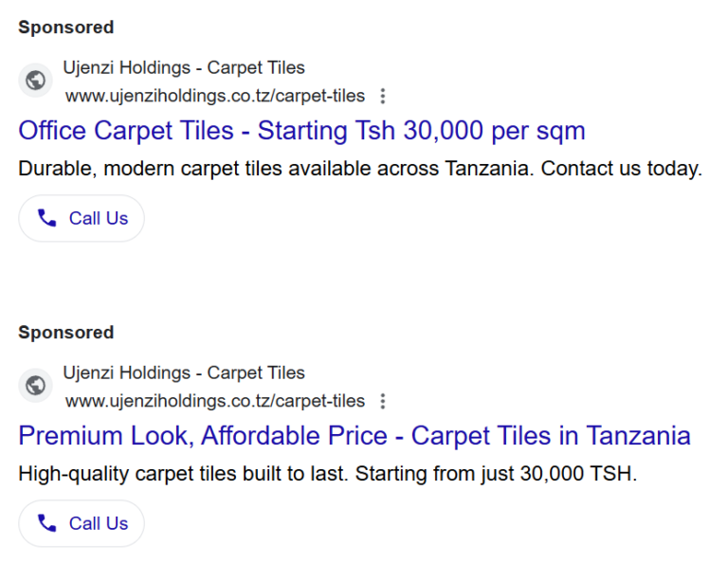
Task: Click the globe favicon of the second ad
Action: (36, 386)
